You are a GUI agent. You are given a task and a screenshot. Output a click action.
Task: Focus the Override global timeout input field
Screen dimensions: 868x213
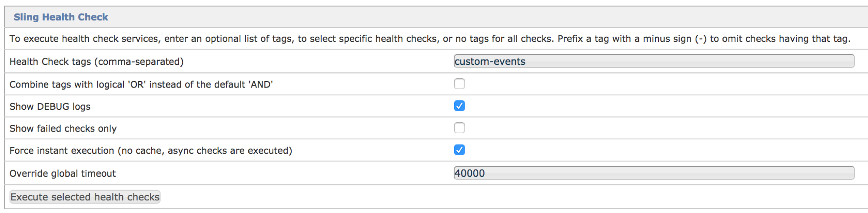pos(654,173)
